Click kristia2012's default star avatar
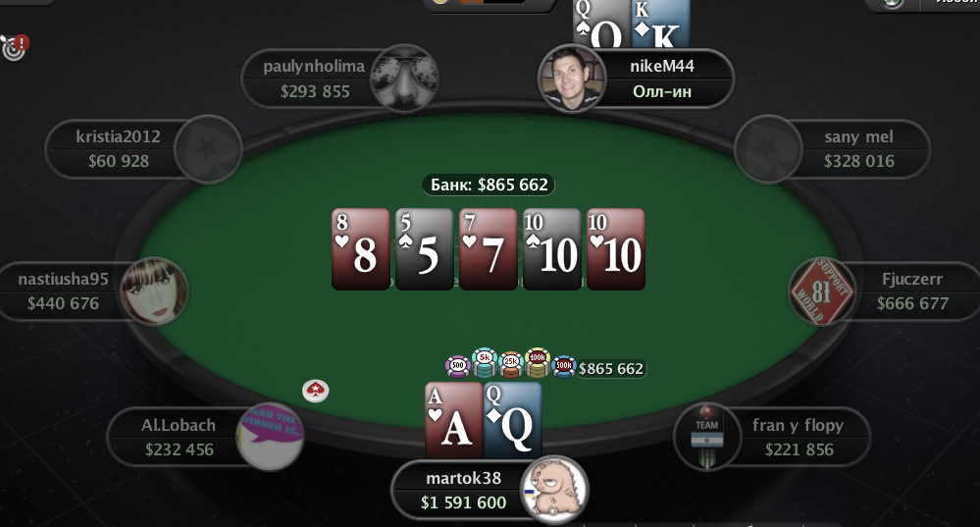The image size is (980, 527). [208, 149]
